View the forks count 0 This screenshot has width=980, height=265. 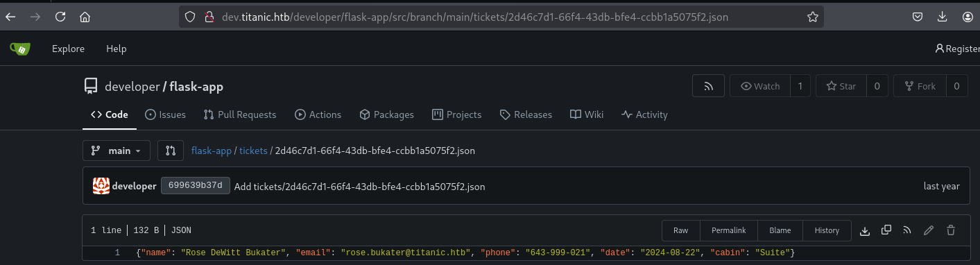pyautogui.click(x=956, y=86)
